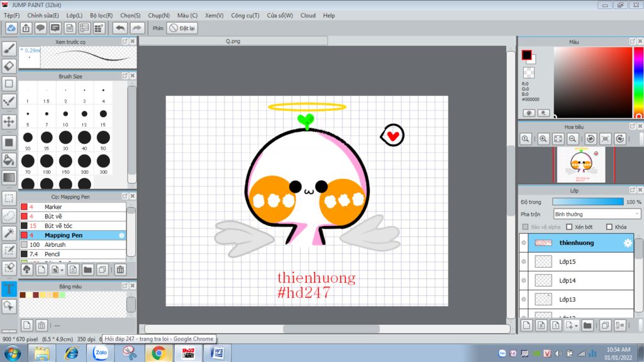Toggle the Bảo vệ alpha checkbox
644x362 pixels.
(x=525, y=227)
